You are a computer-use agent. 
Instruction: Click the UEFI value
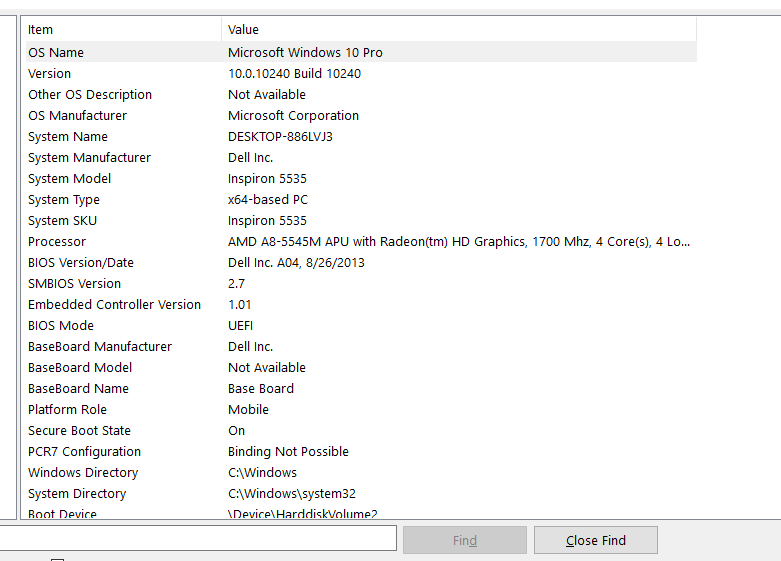241,325
